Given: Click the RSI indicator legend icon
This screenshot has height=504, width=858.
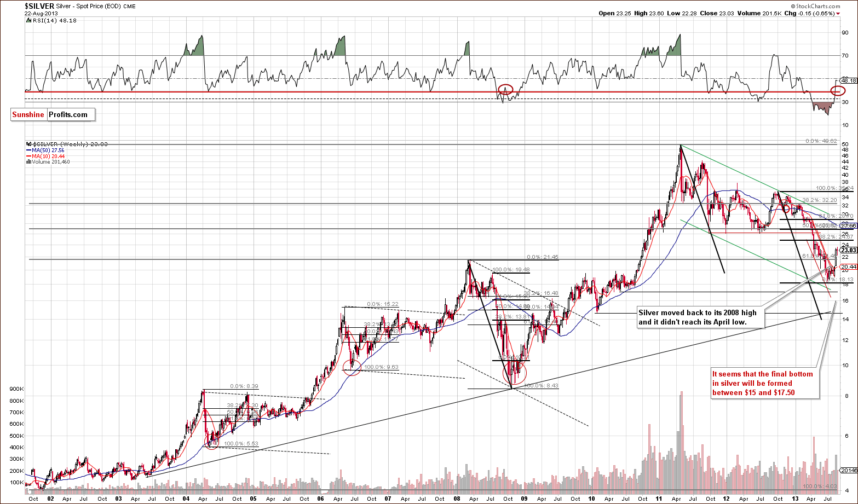Looking at the screenshot, I should [x=28, y=20].
